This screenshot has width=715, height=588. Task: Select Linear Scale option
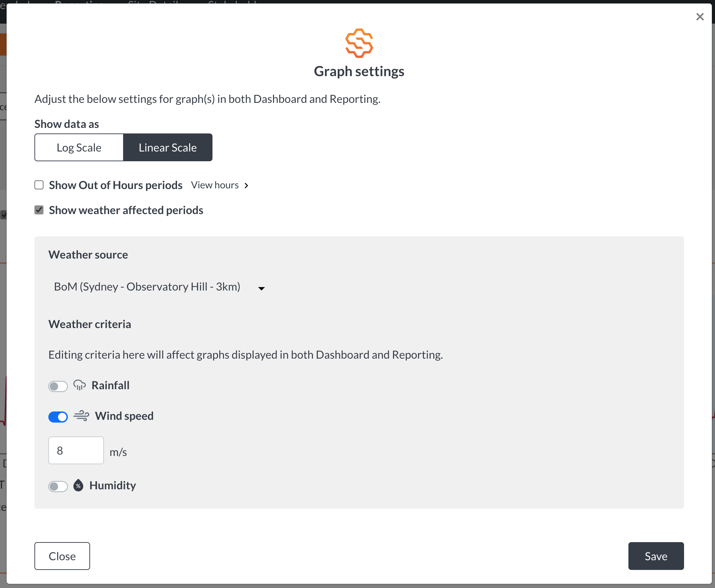coord(168,147)
